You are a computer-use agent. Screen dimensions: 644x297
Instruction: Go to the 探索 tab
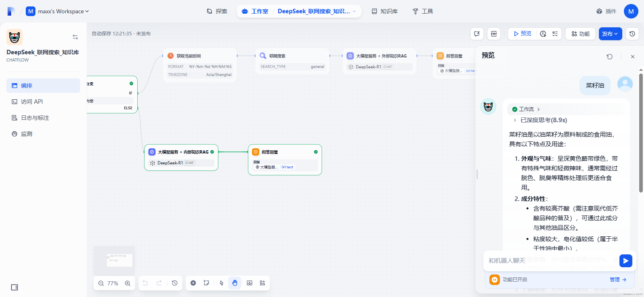217,11
